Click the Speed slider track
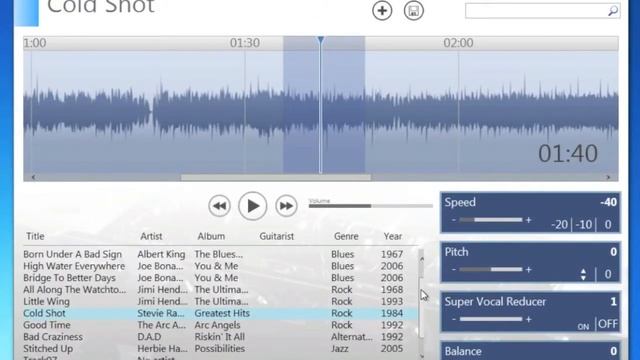Viewport: 640px width, 360px height. click(491, 220)
